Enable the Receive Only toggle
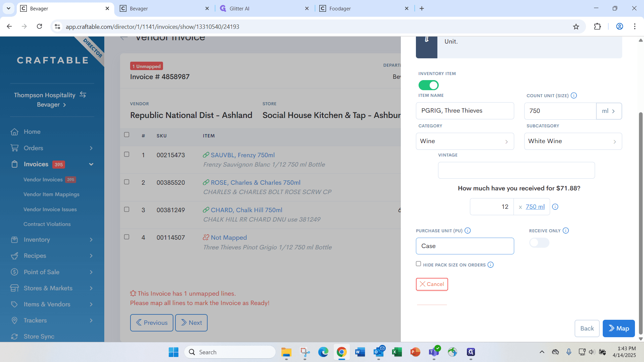 pyautogui.click(x=539, y=243)
